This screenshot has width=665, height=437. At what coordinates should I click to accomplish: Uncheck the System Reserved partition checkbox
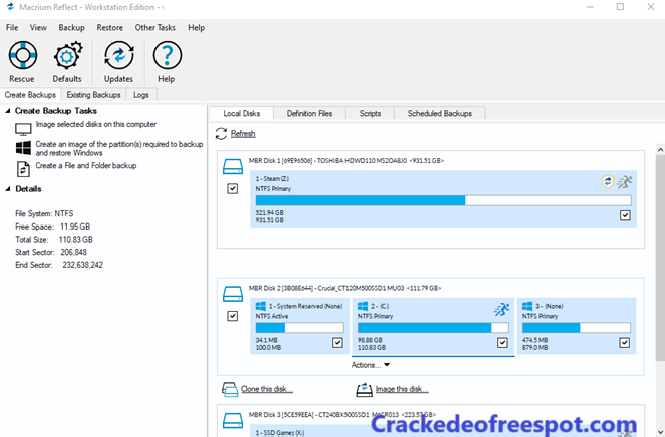click(337, 343)
